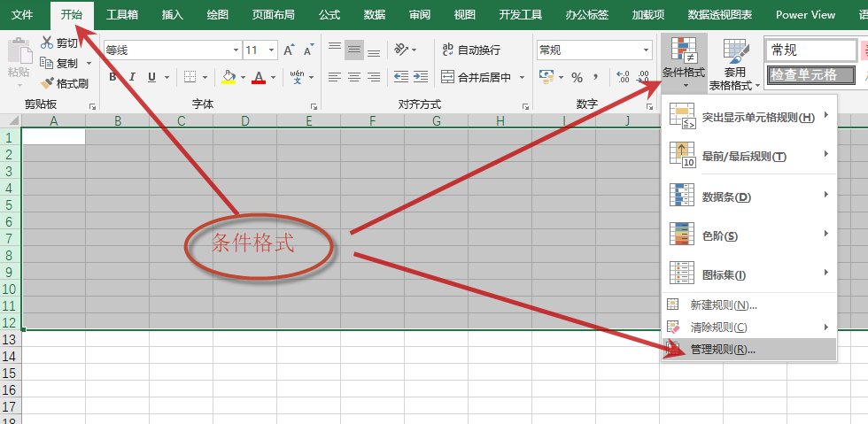Select row 15 header
The height and width of the screenshot is (424, 868).
pos(11,373)
